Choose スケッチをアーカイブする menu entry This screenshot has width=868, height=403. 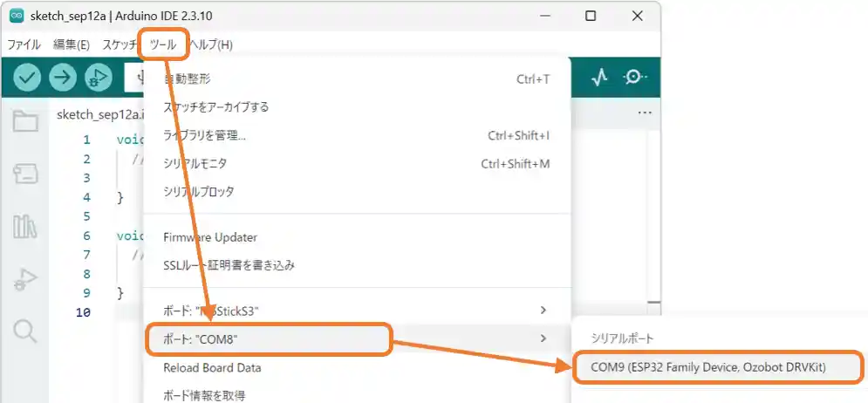[357, 106]
